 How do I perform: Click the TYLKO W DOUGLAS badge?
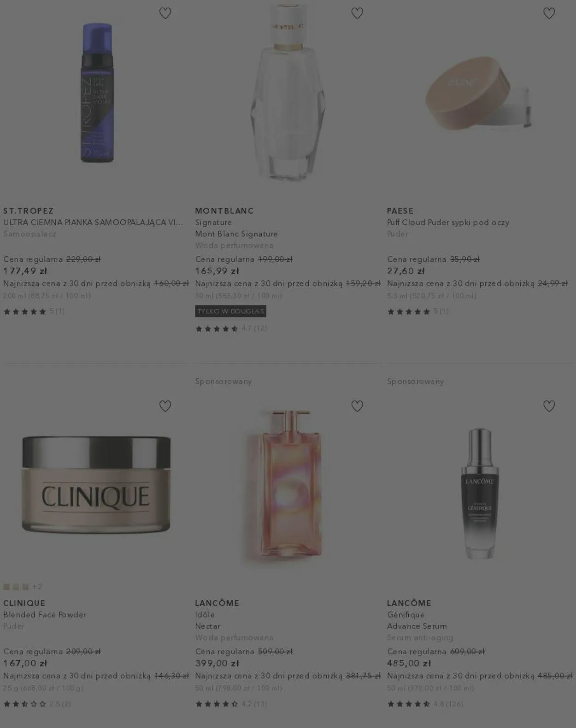click(231, 311)
